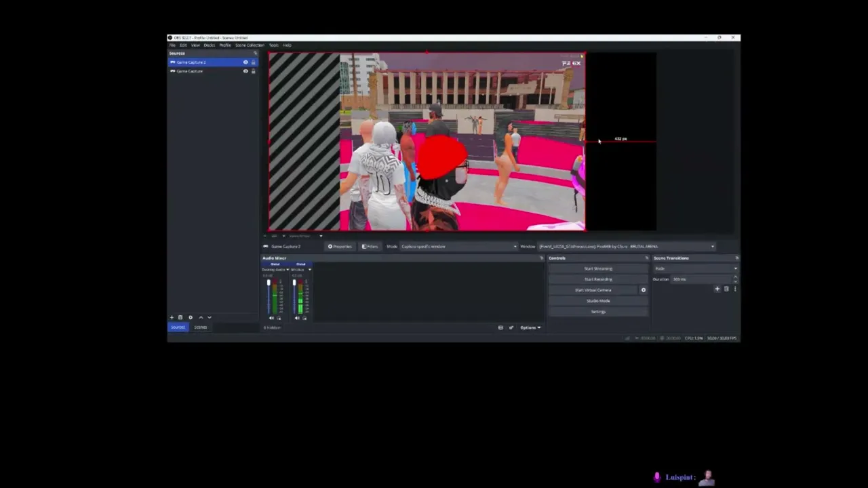Click the FPS readout in the status bar
Screen dimensions: 868x488
click(723, 338)
